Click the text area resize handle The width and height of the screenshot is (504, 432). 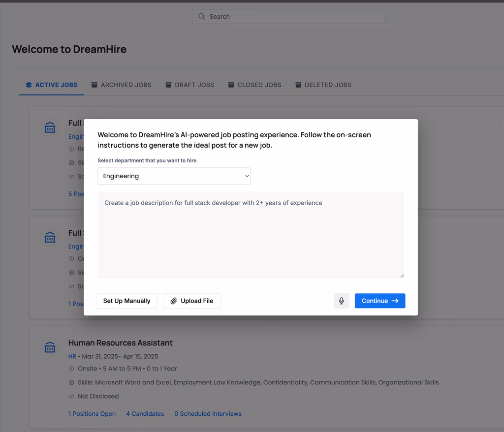[x=402, y=276]
